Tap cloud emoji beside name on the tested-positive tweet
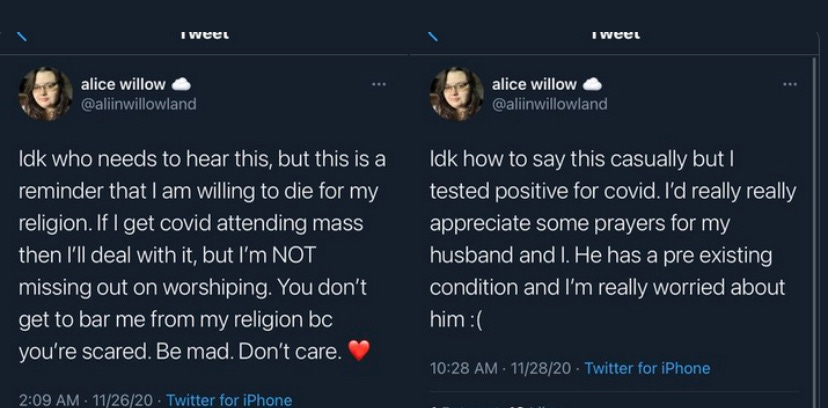Viewport: 828px width, 408px height. [x=592, y=84]
